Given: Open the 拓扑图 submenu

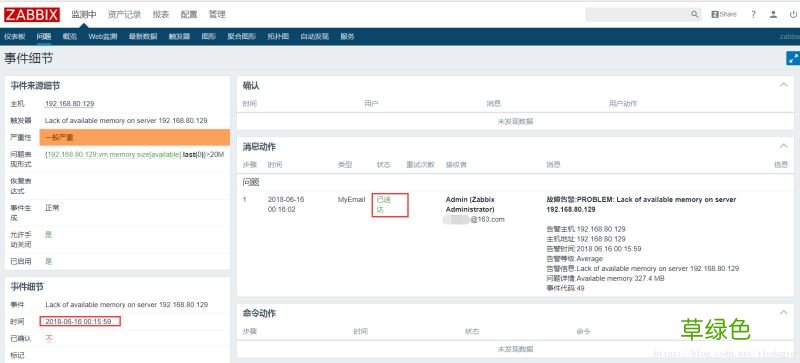Looking at the screenshot, I should point(278,36).
